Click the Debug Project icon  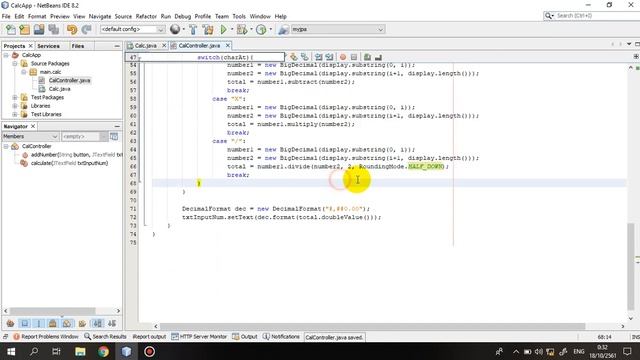[x=242, y=29]
